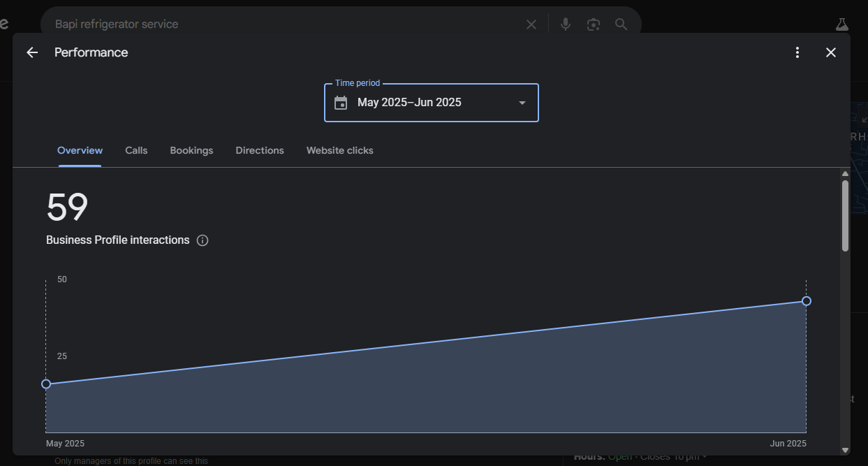Close the Performance dialog
The width and height of the screenshot is (868, 466).
[x=830, y=52]
